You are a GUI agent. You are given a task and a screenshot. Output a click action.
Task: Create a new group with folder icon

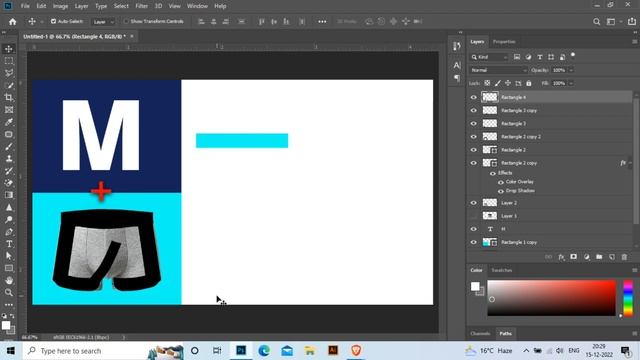click(599, 257)
